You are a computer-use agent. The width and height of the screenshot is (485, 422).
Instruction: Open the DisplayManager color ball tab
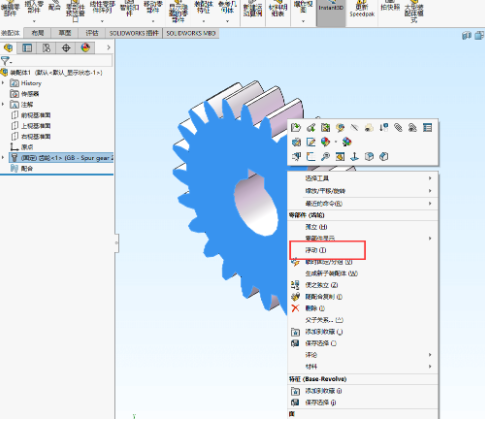coord(86,48)
